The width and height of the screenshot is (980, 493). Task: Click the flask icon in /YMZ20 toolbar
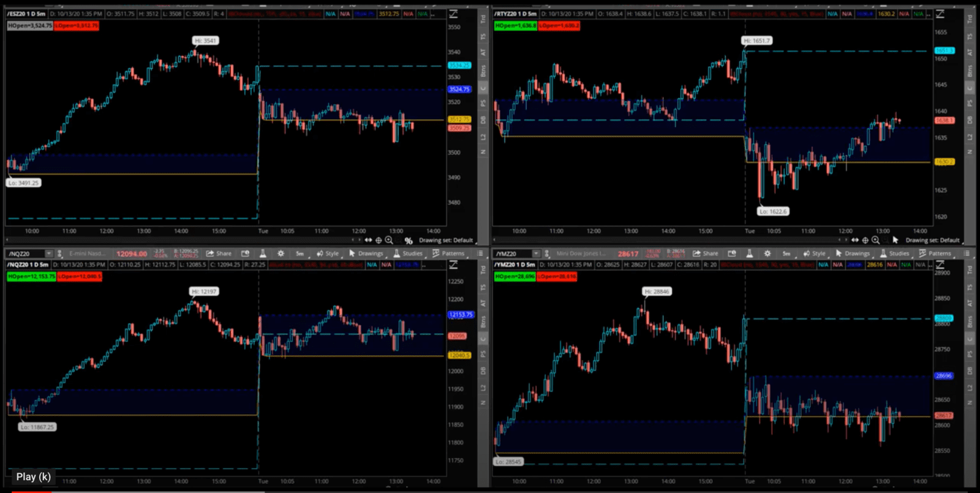click(749, 254)
